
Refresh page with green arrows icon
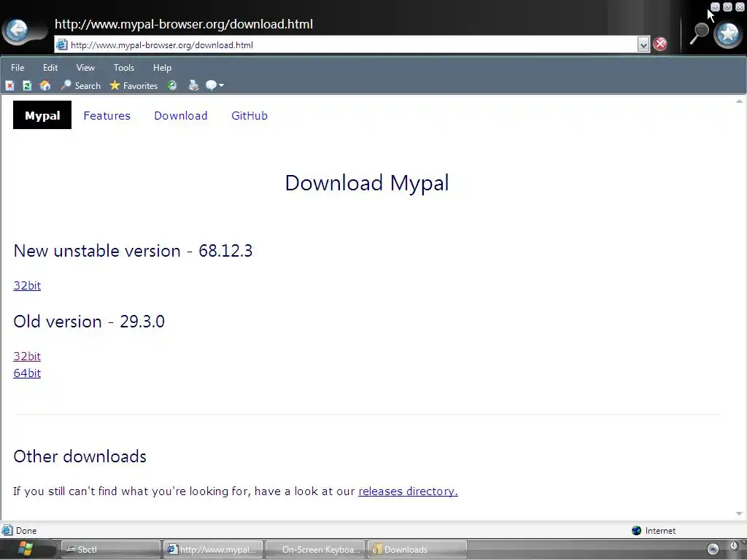pyautogui.click(x=27, y=86)
